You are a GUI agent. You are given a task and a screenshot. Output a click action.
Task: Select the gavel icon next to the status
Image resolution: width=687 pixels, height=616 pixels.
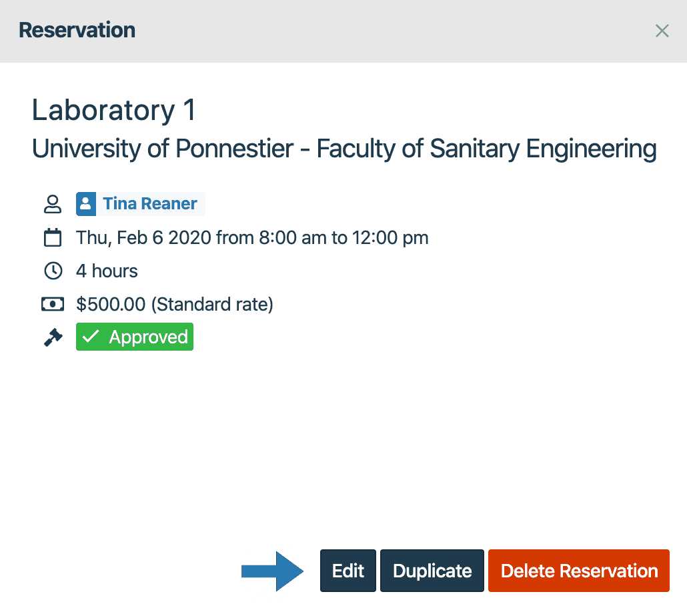(53, 337)
